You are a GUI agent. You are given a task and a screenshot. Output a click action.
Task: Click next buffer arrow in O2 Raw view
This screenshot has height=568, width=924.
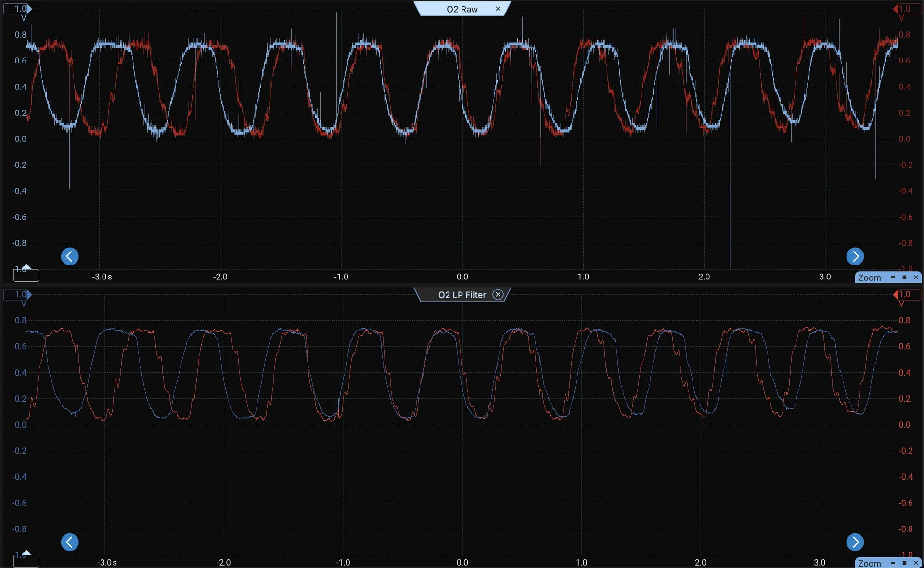point(855,256)
